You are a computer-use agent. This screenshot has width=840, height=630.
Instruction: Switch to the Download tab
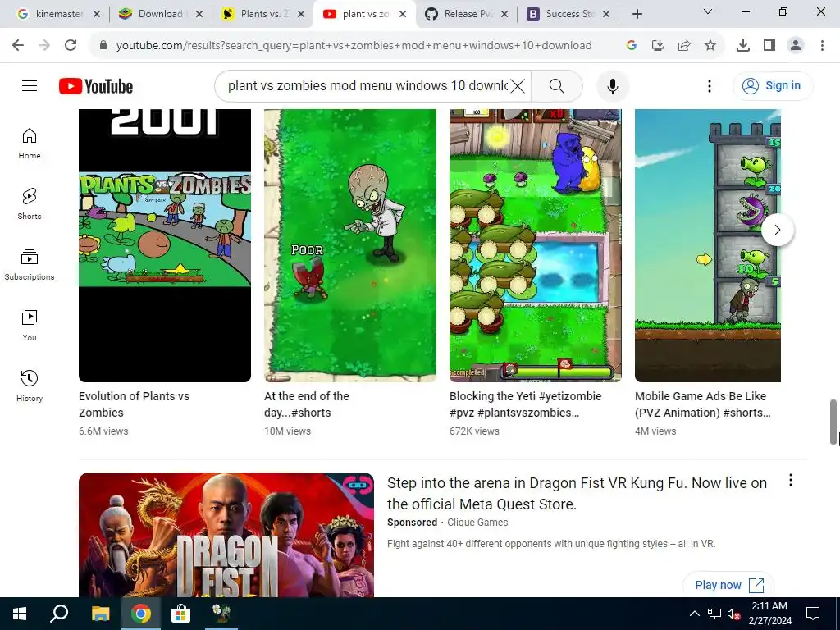(x=160, y=14)
